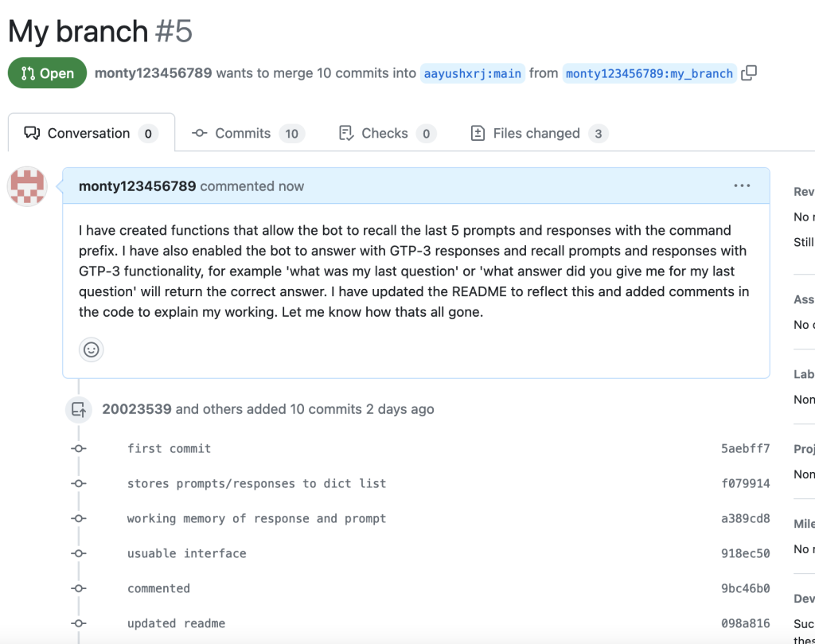815x644 pixels.
Task: Click commit hash 5aebff7
Action: click(x=745, y=448)
